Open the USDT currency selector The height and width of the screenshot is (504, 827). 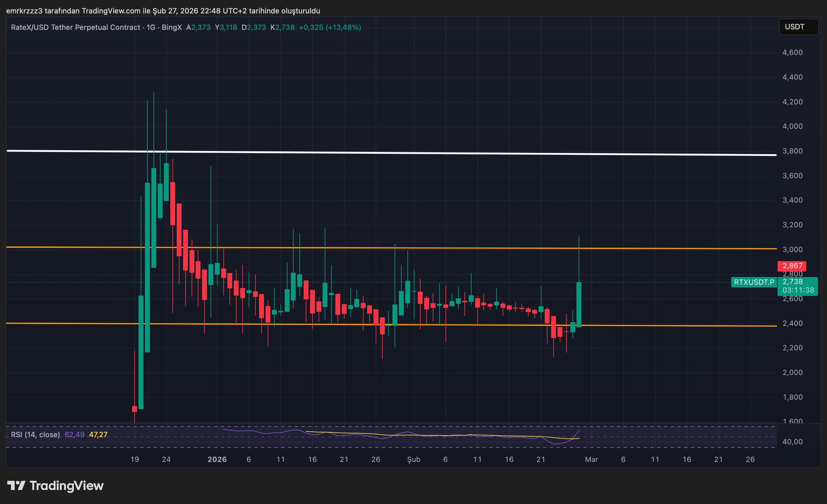pyautogui.click(x=798, y=27)
